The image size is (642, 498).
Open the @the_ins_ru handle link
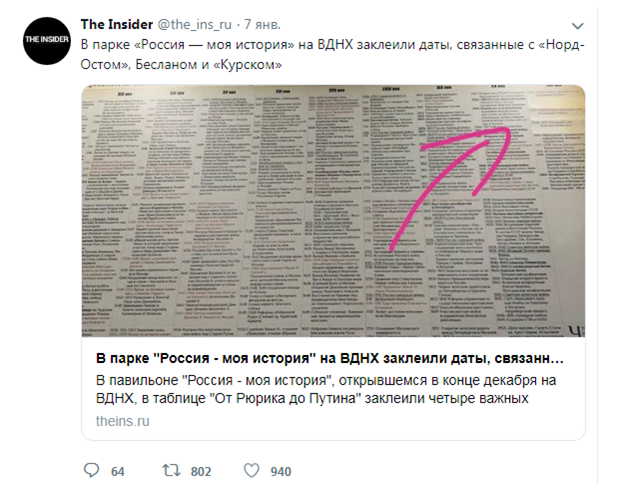pyautogui.click(x=194, y=25)
